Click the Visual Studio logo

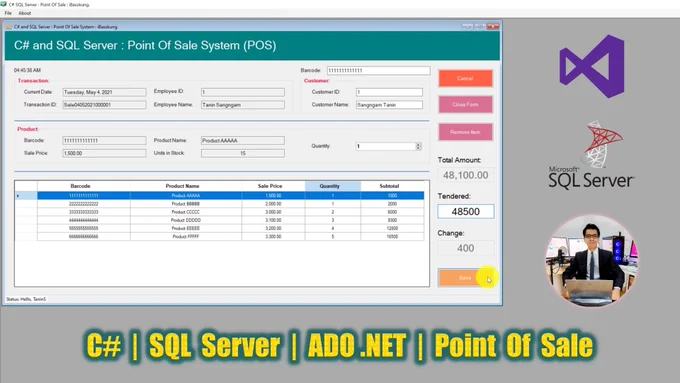point(592,66)
